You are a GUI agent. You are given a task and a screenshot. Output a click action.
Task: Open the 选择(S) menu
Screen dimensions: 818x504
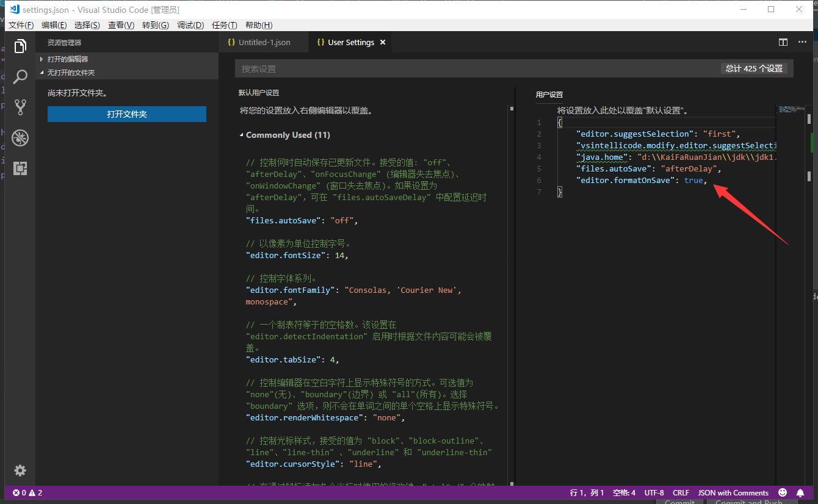[x=87, y=25]
